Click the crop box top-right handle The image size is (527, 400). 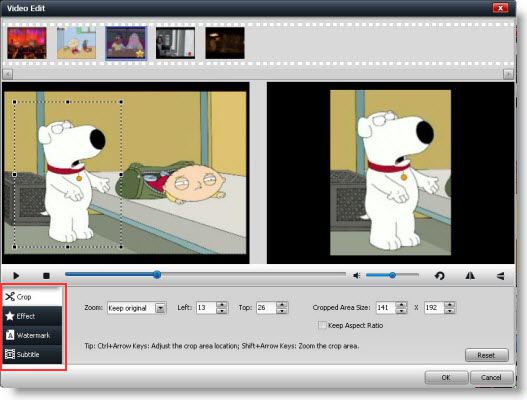point(121,102)
